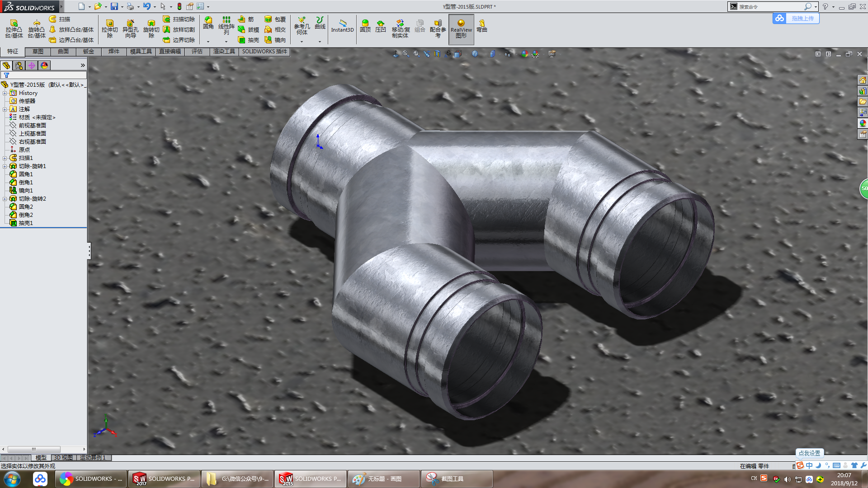Expand the History tree node
Image resolution: width=868 pixels, height=488 pixels.
(5, 93)
